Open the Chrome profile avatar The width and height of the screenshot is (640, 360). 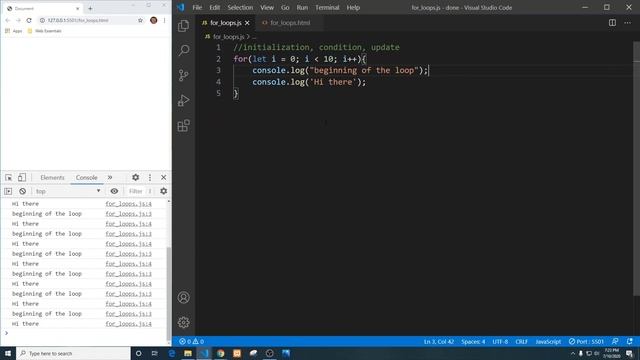(153, 20)
